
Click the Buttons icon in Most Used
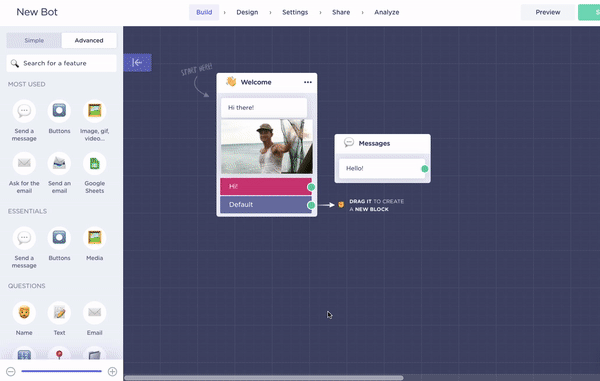click(59, 111)
